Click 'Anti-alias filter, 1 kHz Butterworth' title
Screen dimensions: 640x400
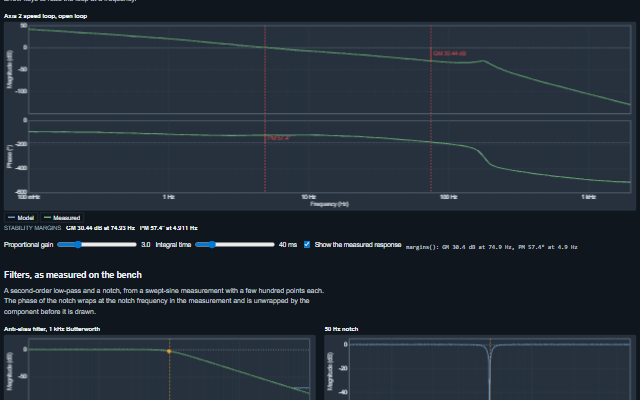tap(52, 329)
